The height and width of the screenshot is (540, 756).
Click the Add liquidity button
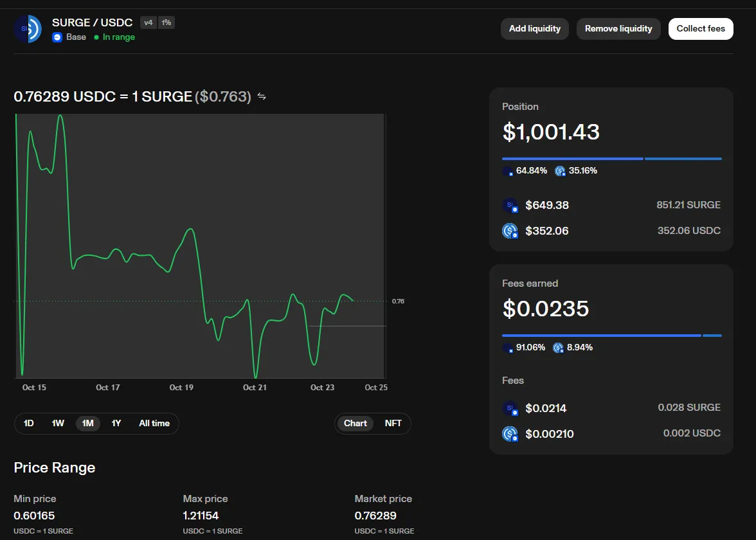click(535, 29)
